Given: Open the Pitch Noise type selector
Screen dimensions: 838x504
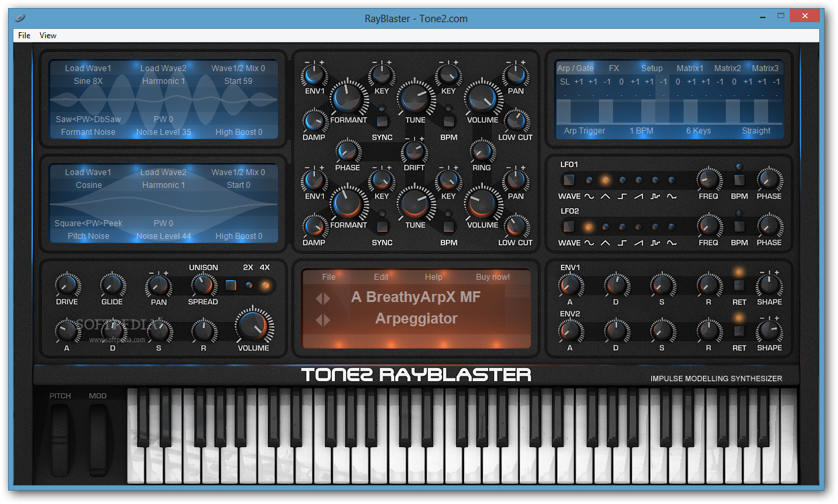Looking at the screenshot, I should click(x=89, y=236).
